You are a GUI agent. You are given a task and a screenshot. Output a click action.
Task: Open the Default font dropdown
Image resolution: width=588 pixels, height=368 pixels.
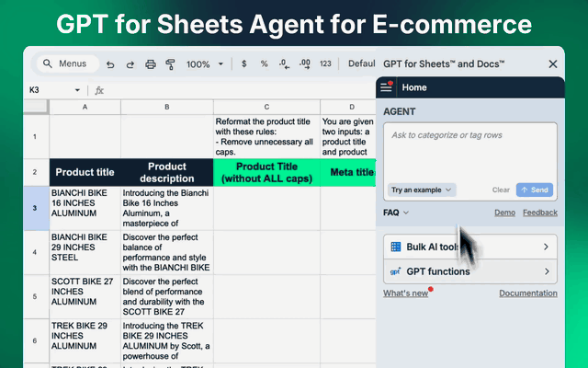pos(361,63)
